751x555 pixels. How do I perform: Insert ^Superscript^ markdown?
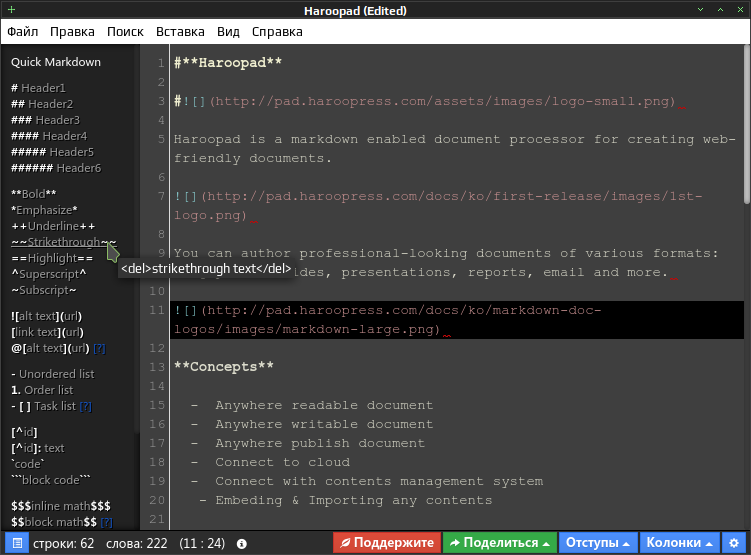click(48, 274)
